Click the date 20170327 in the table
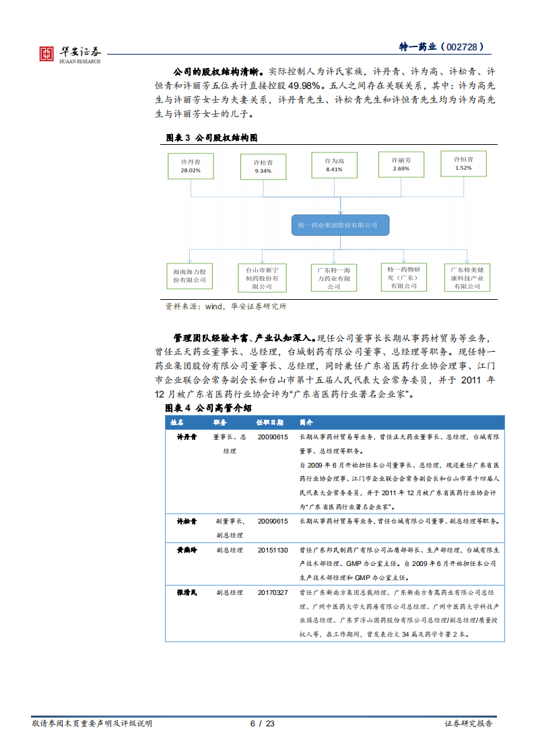 point(273,592)
